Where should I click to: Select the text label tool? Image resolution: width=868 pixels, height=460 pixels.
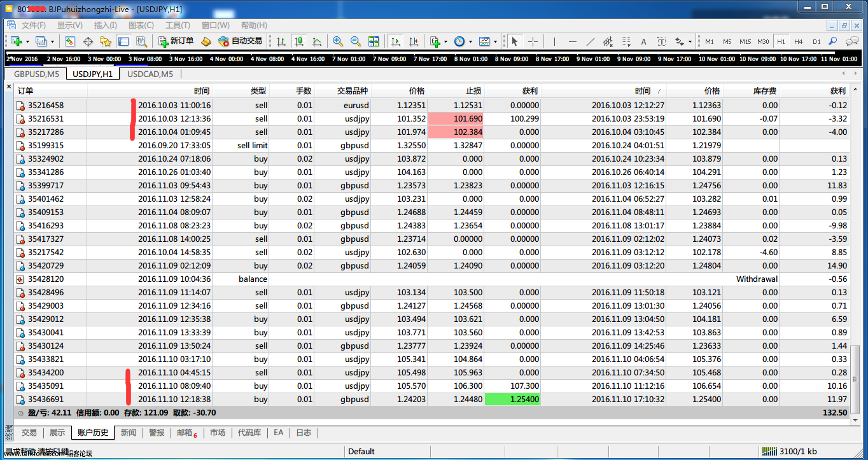[x=661, y=41]
